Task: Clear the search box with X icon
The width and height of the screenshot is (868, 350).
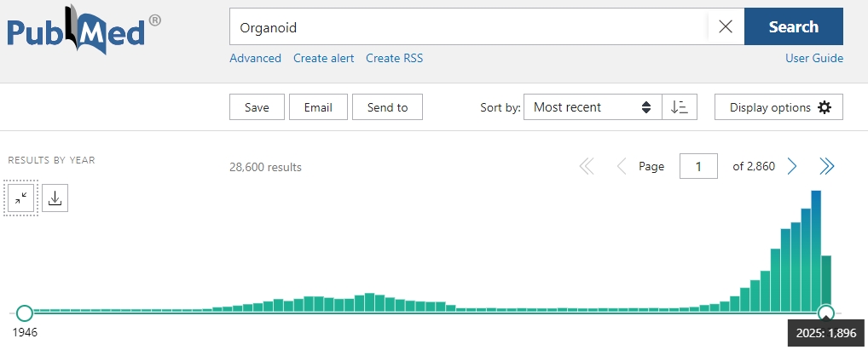Action: coord(726,26)
